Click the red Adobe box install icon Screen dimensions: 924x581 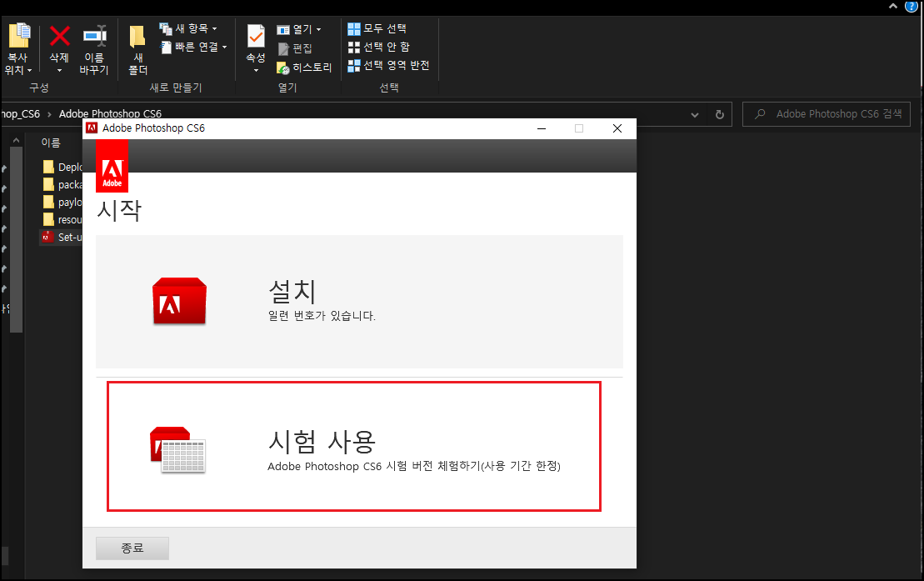179,302
